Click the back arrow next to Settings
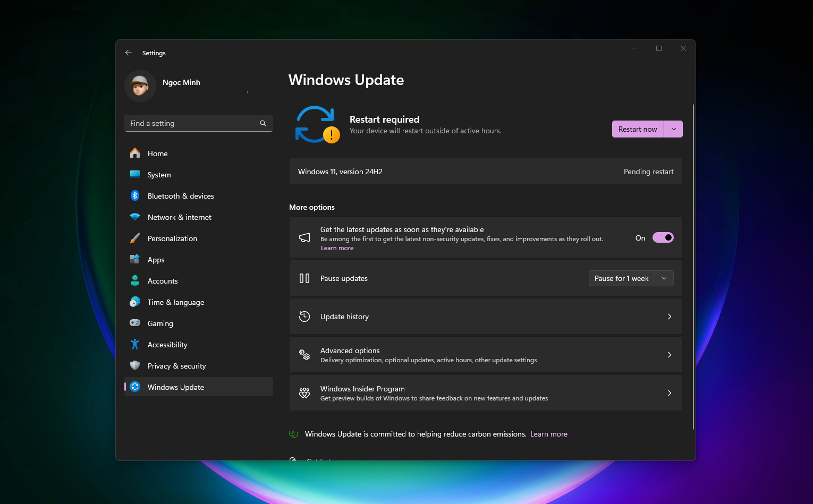This screenshot has height=504, width=813. coord(128,53)
